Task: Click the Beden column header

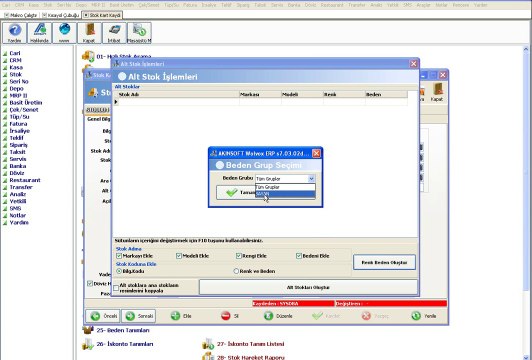Action: click(386, 94)
